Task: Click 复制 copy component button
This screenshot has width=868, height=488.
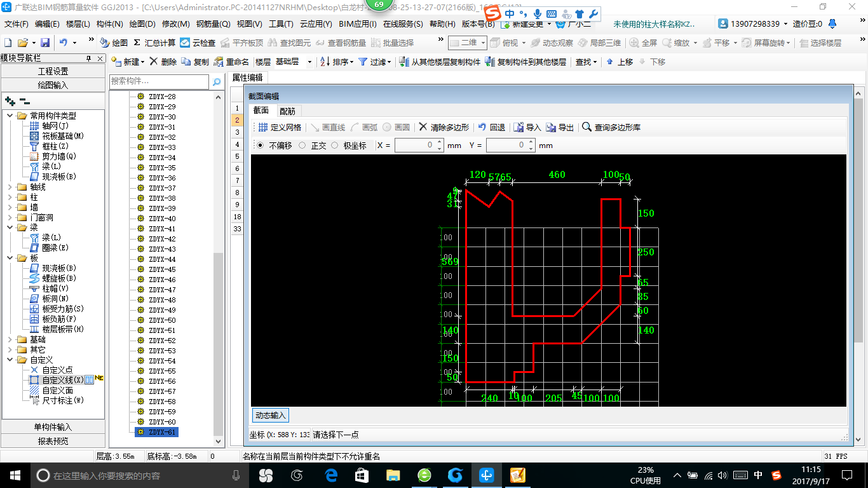Action: click(195, 62)
